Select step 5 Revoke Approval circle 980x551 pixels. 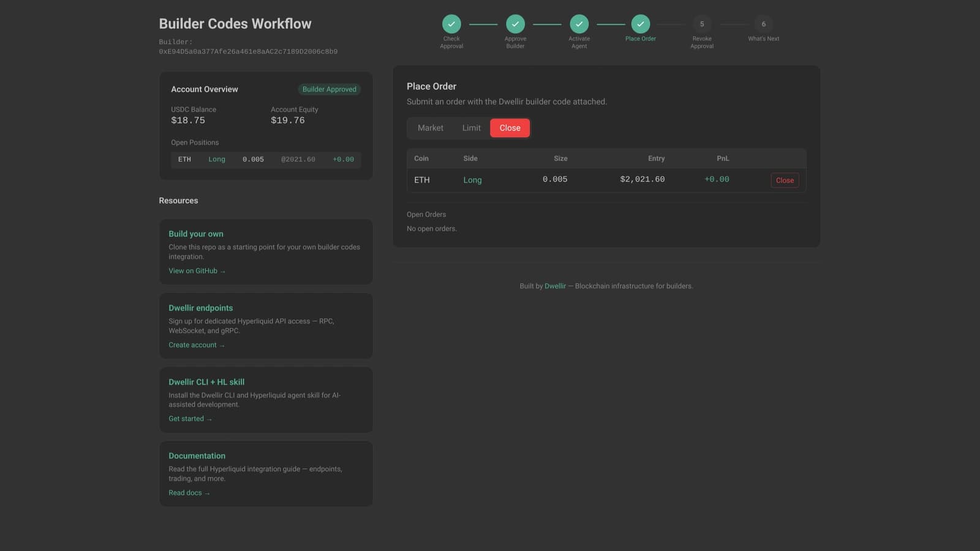tap(702, 24)
